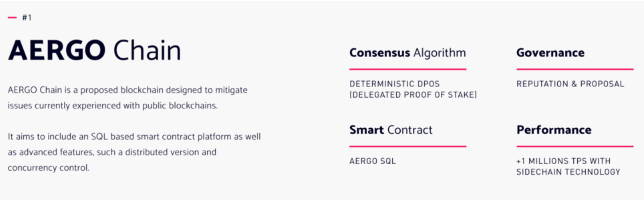Click the pink line under Smart Contract
The image size is (644, 200).
(x=408, y=146)
